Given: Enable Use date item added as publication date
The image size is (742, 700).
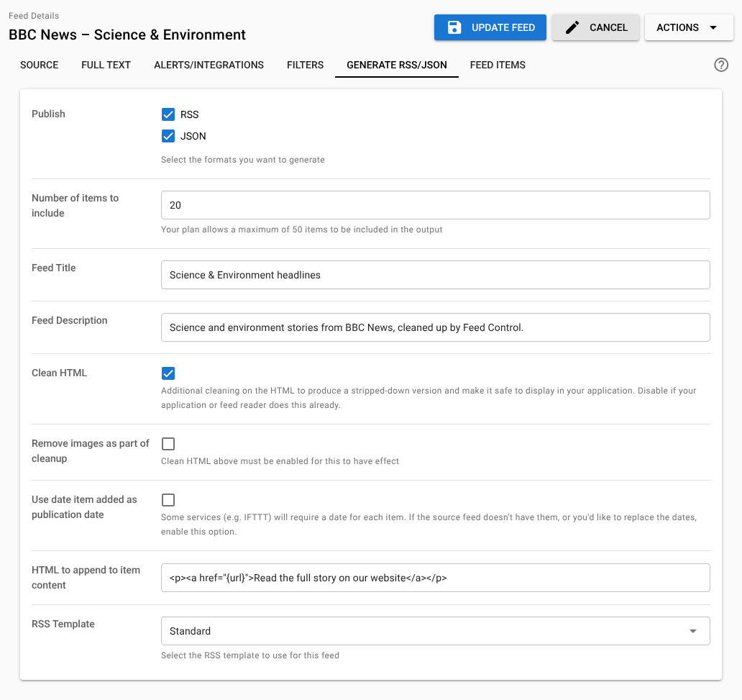Looking at the screenshot, I should (168, 500).
